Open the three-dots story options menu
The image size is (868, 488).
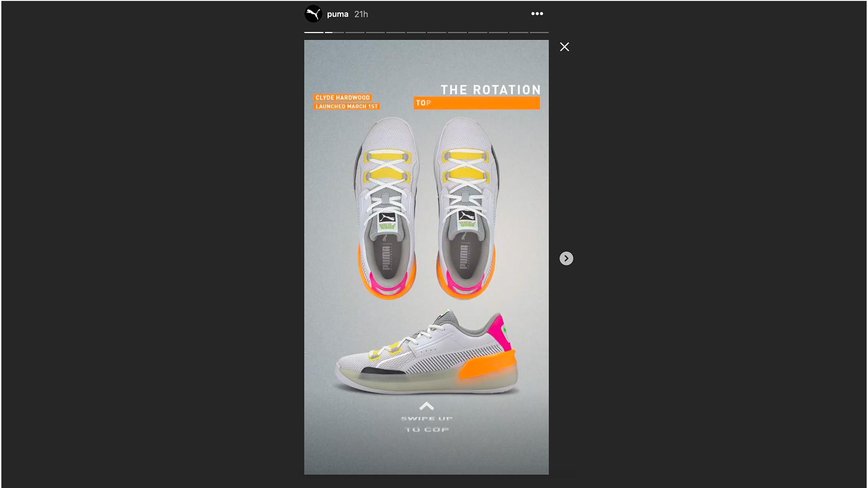coord(537,14)
